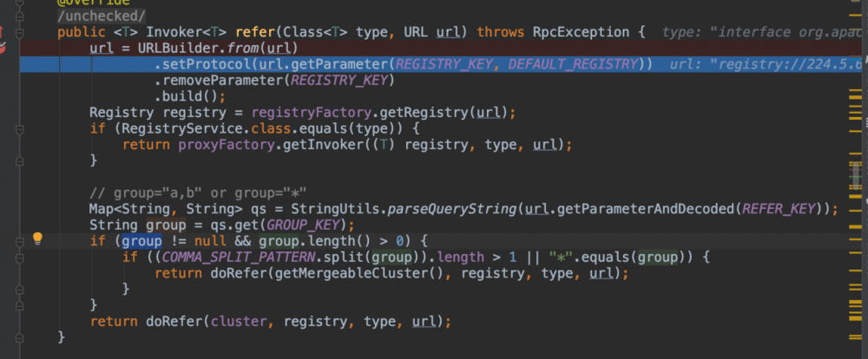Image resolution: width=868 pixels, height=359 pixels.
Task: Click 'RpcException' in the throws clause
Action: click(580, 32)
